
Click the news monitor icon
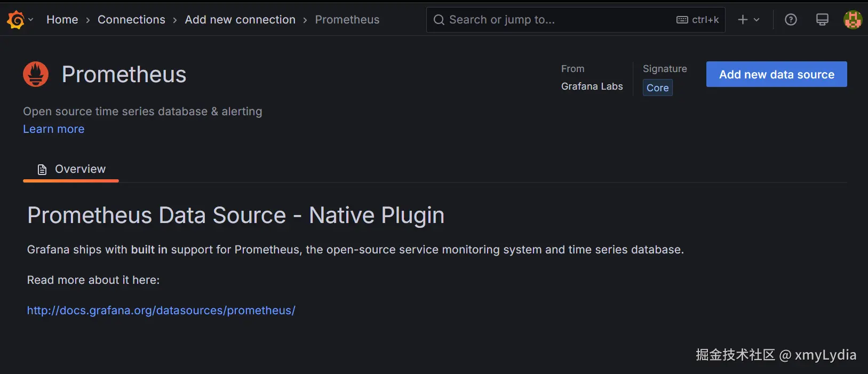pyautogui.click(x=822, y=20)
